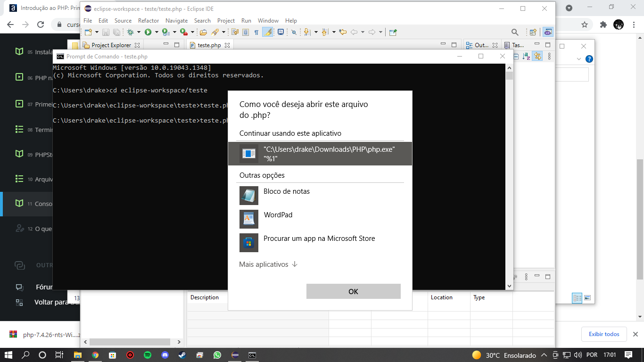Click the Debug bug icon in Eclipse toolbar
This screenshot has height=362, width=644.
(130, 32)
